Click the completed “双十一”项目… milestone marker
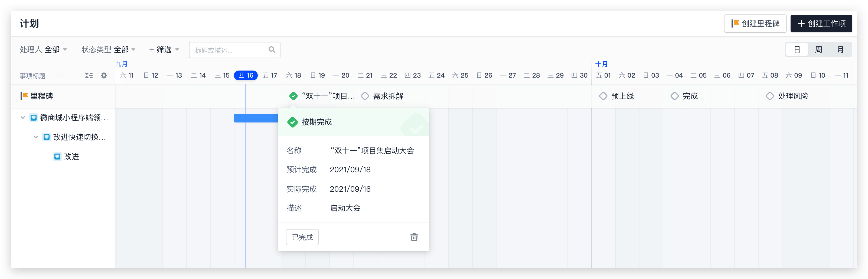This screenshot has height=279, width=868. click(x=293, y=96)
